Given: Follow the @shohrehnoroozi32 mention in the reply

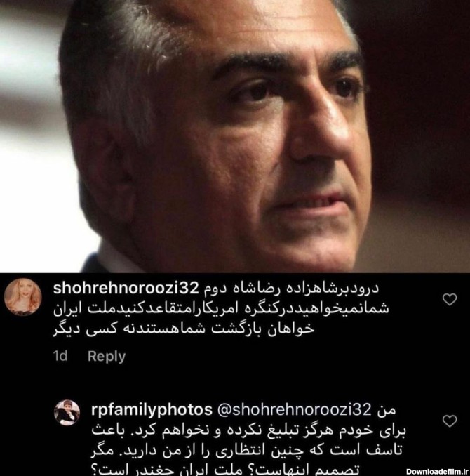Looking at the screenshot, I should click(x=295, y=409).
